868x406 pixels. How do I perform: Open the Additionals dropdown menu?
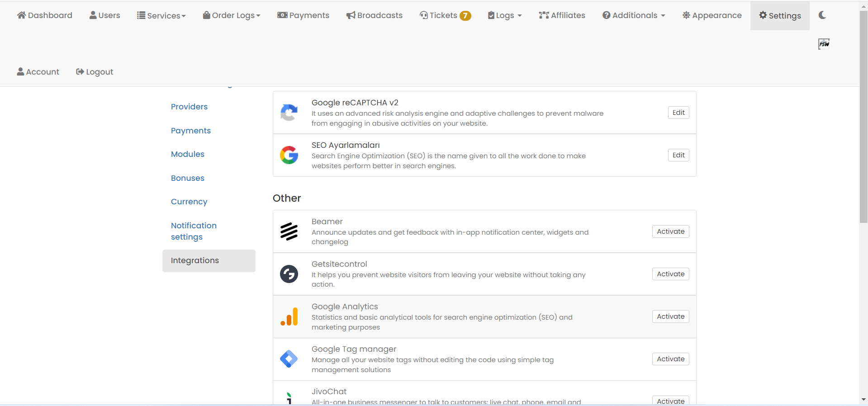coord(634,15)
